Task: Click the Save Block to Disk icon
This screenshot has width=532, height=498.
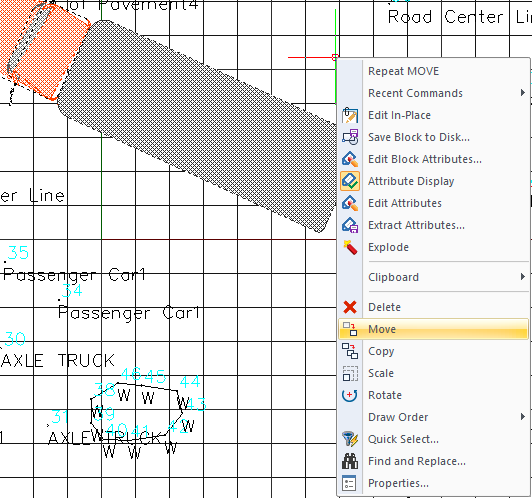Action: 350,137
